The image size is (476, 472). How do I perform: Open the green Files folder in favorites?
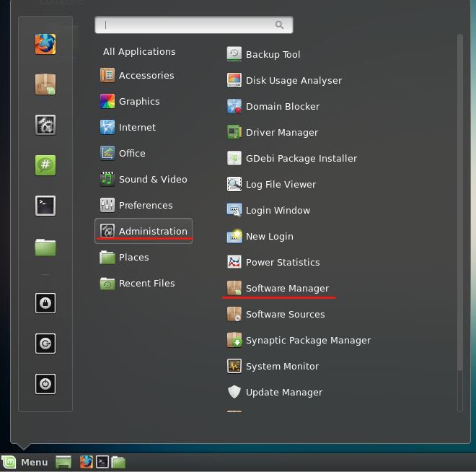[45, 247]
